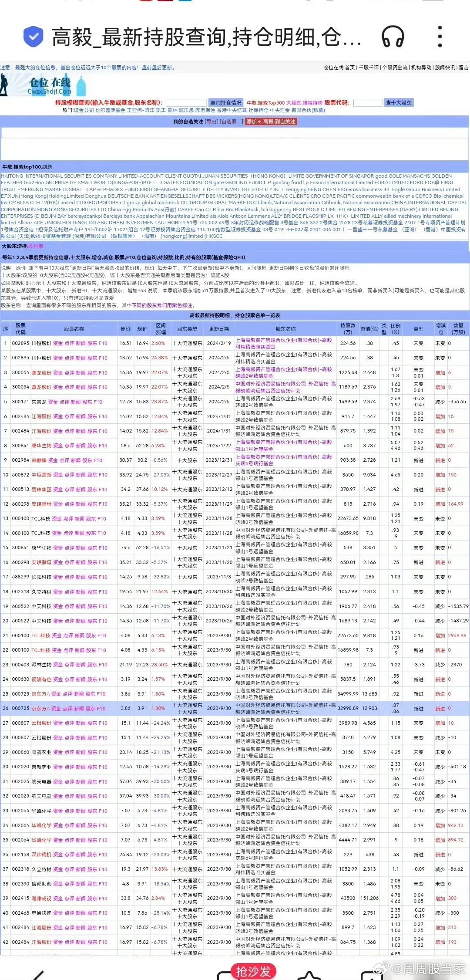Open 股闻快讯 navigation link
Screen dimensions: 470x980
[x=445, y=68]
